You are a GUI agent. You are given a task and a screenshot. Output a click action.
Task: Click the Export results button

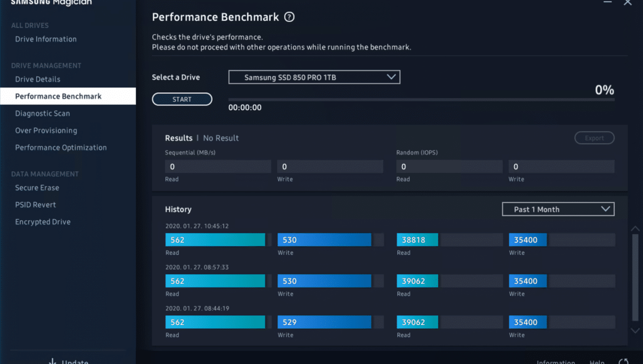(x=594, y=138)
